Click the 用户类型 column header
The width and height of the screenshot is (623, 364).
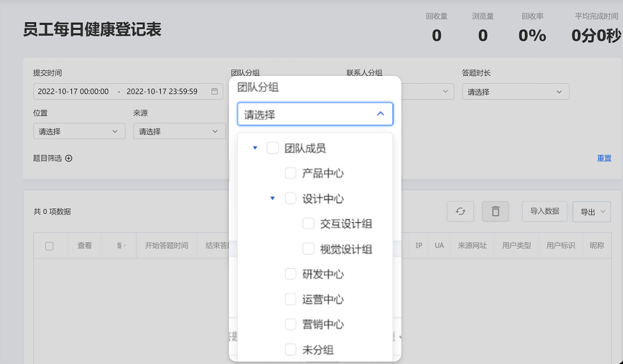(517, 246)
